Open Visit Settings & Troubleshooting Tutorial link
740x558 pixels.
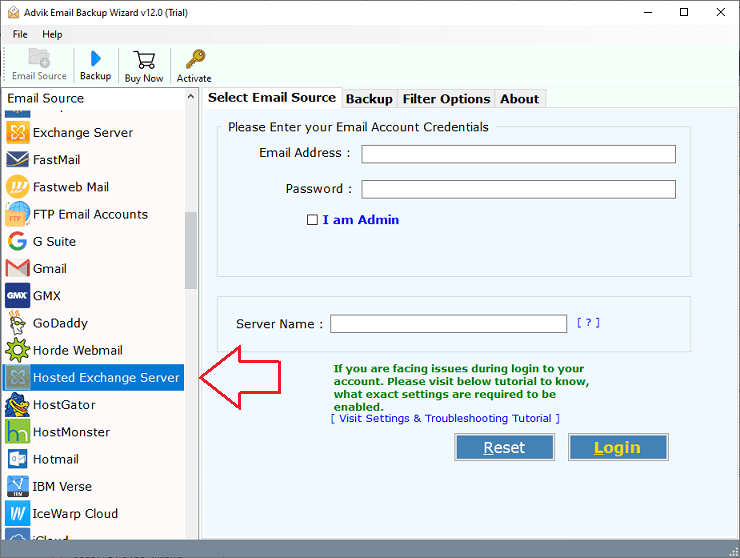click(445, 418)
